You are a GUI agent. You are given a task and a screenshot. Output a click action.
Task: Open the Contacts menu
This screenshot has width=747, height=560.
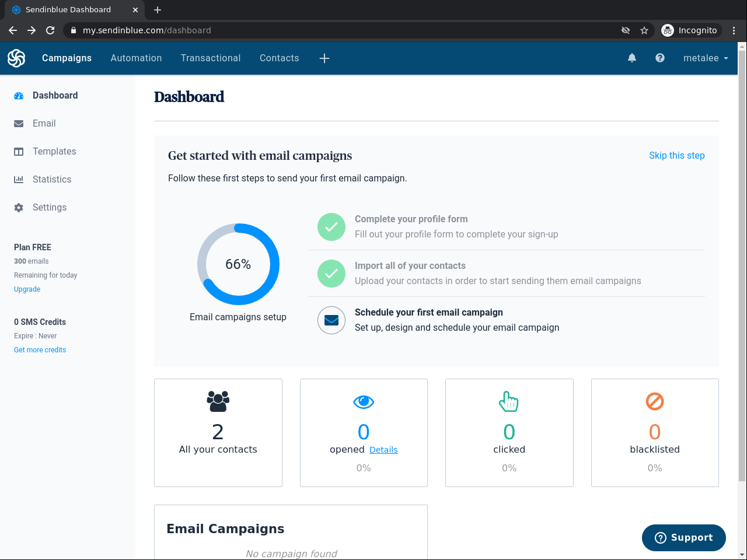point(280,58)
